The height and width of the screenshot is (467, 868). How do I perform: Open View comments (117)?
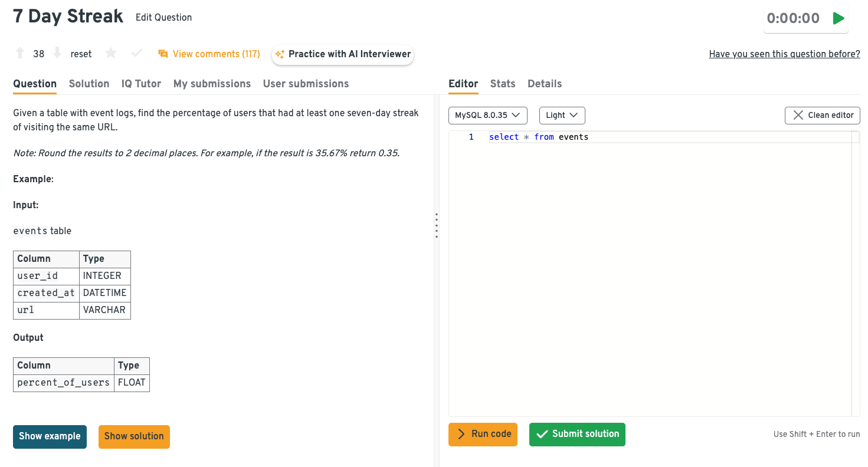coord(209,54)
